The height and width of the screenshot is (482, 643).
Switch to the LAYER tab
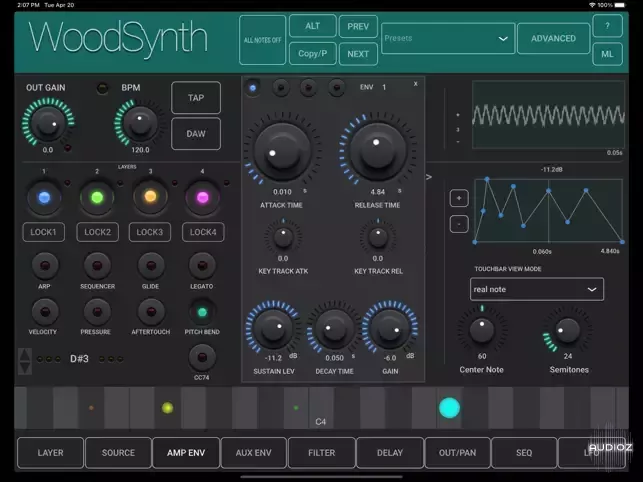50,452
